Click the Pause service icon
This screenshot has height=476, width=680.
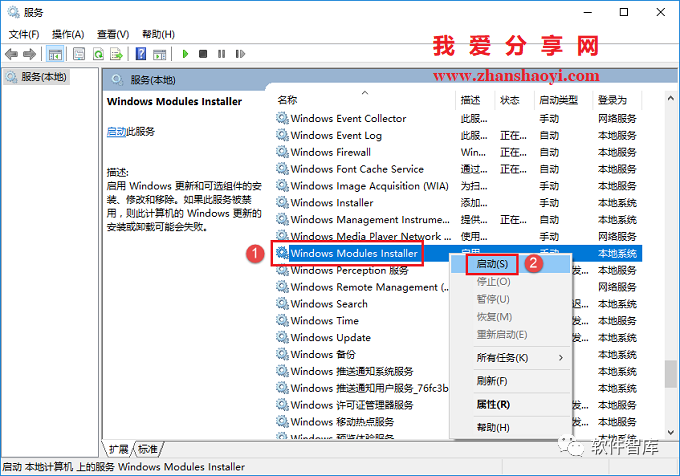(222, 54)
